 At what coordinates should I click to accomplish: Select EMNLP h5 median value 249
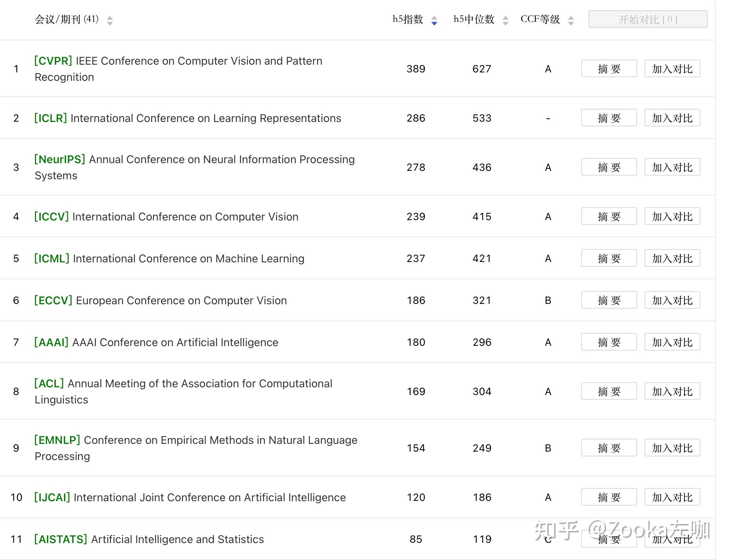(482, 448)
